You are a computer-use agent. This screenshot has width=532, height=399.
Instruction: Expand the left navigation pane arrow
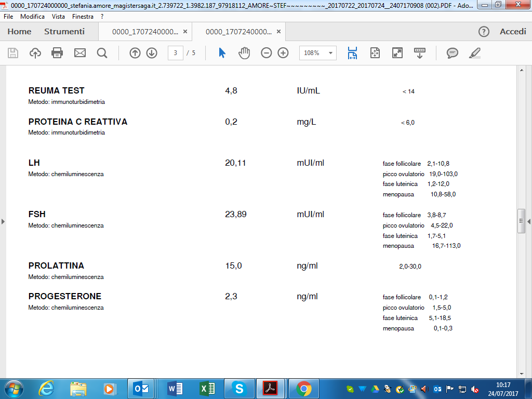(3, 221)
